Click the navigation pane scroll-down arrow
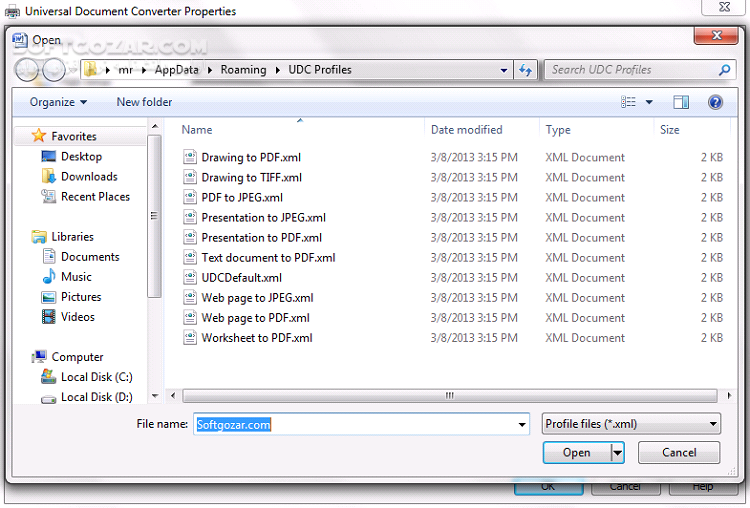Screen dimensions: 750x508 click(x=154, y=396)
